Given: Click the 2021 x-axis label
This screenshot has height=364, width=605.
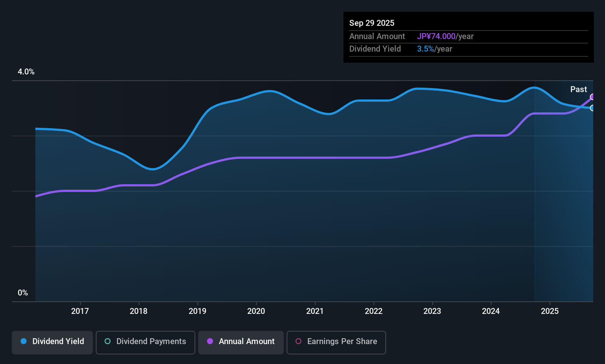Looking at the screenshot, I should [315, 311].
